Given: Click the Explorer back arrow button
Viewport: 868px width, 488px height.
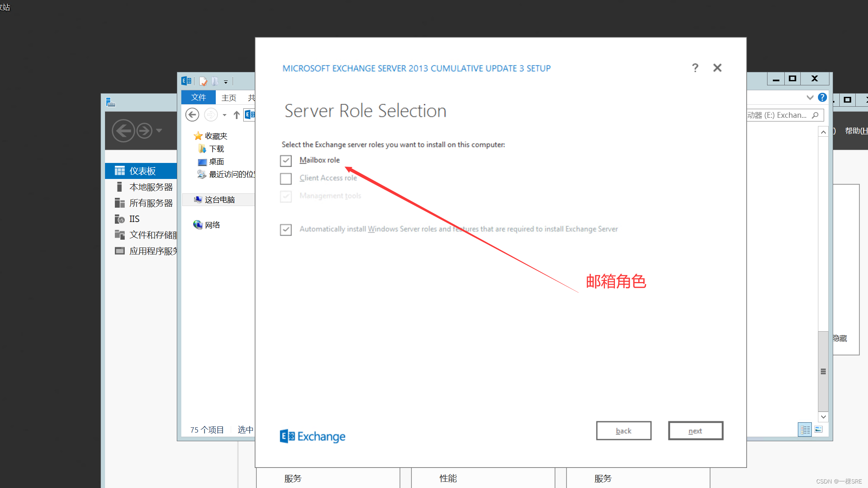Looking at the screenshot, I should (192, 115).
